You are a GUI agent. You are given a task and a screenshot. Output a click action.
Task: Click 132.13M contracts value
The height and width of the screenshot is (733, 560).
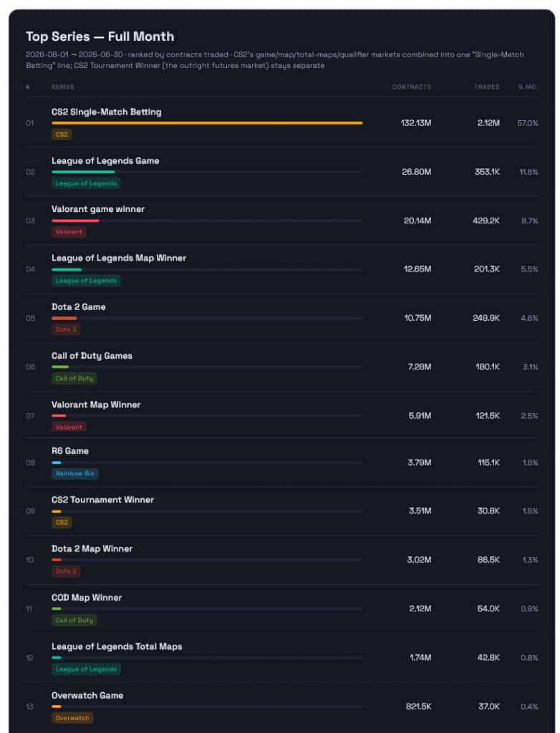click(416, 123)
